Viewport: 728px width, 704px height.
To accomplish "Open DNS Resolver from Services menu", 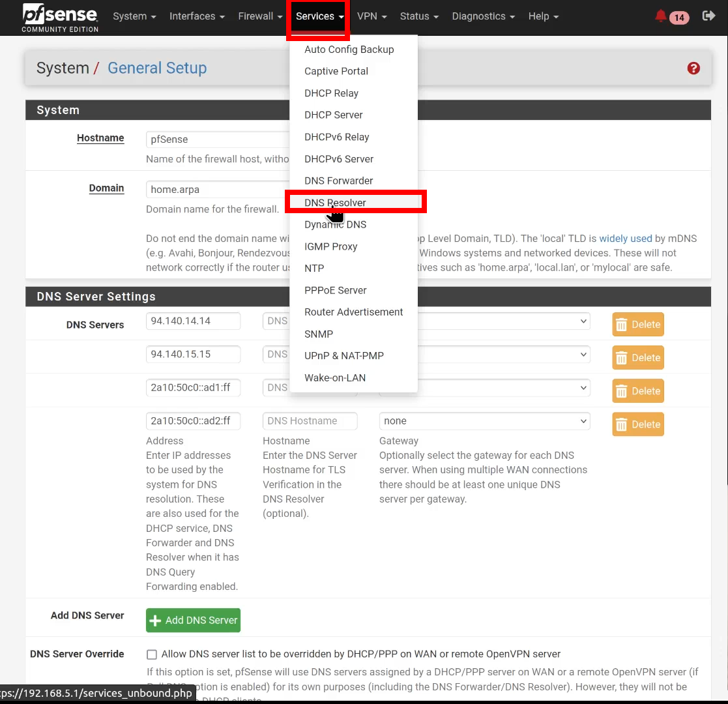I will click(353, 203).
